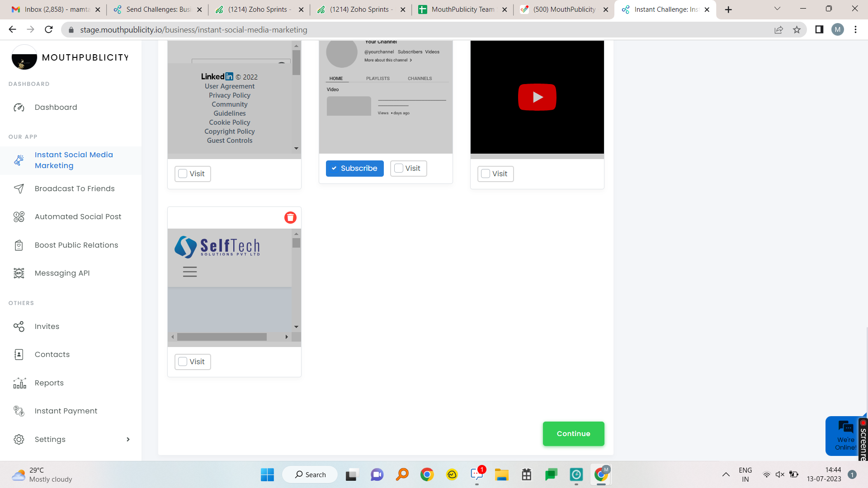Open Chrome side panel icon
The width and height of the screenshot is (868, 488).
(819, 29)
